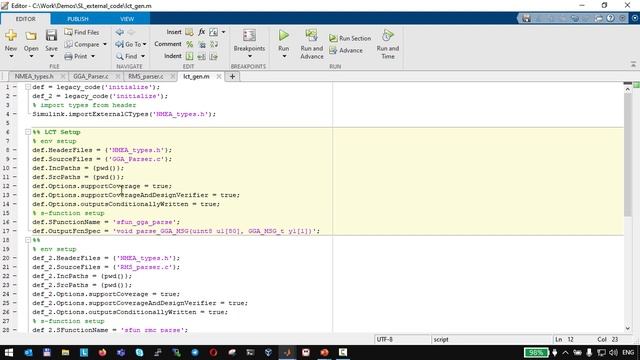
Task: Print the current file
Action: (76, 56)
